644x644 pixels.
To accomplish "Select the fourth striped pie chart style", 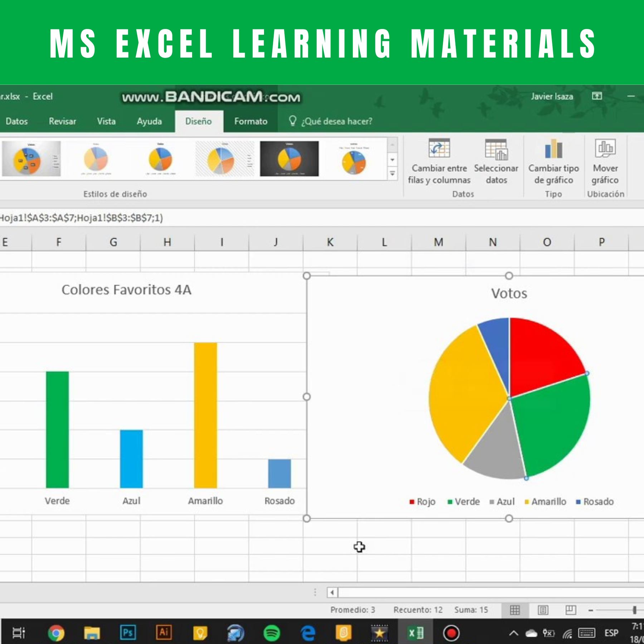I will [225, 158].
